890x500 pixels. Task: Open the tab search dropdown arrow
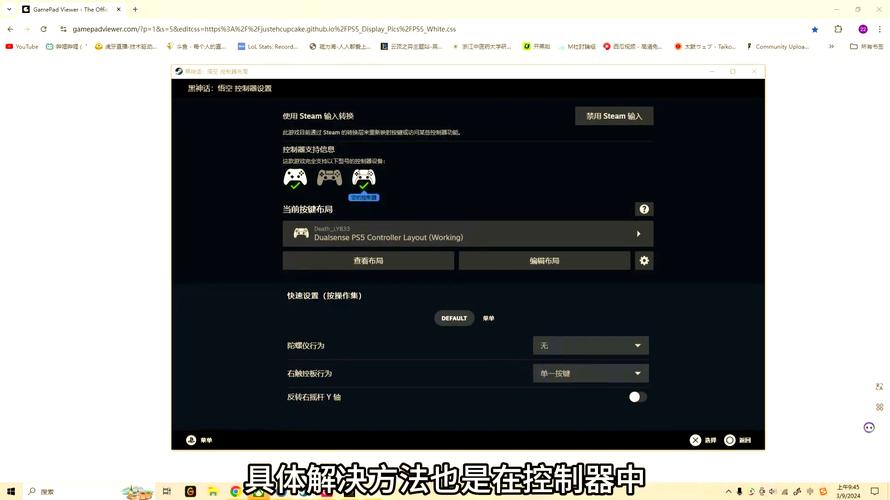[x=9, y=9]
